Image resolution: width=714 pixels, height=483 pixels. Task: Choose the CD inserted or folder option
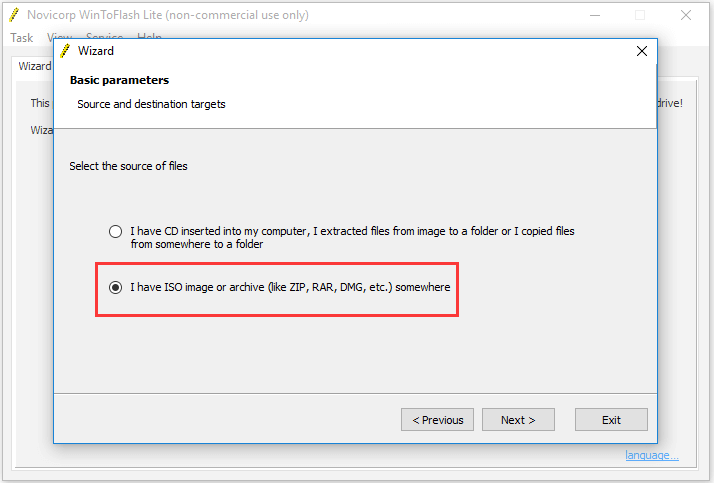pyautogui.click(x=115, y=231)
